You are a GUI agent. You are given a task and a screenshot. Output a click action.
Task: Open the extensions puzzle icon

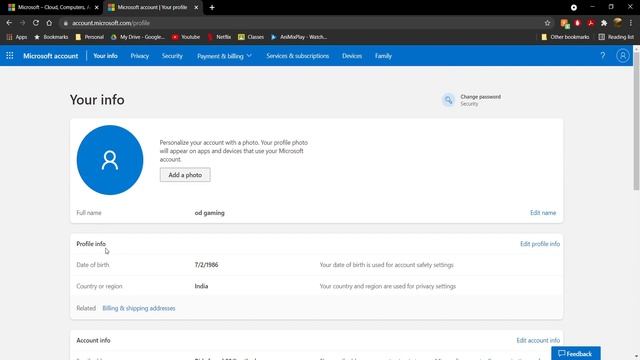(604, 23)
